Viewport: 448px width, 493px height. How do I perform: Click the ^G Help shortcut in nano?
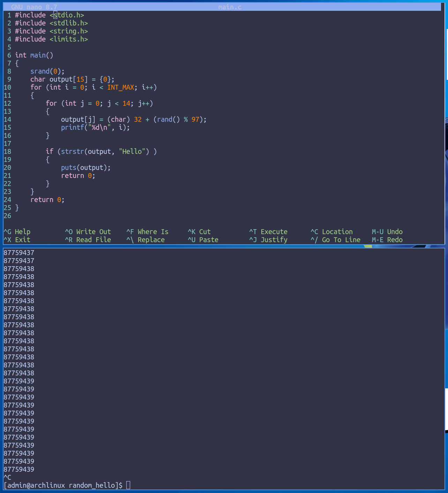pyautogui.click(x=17, y=232)
